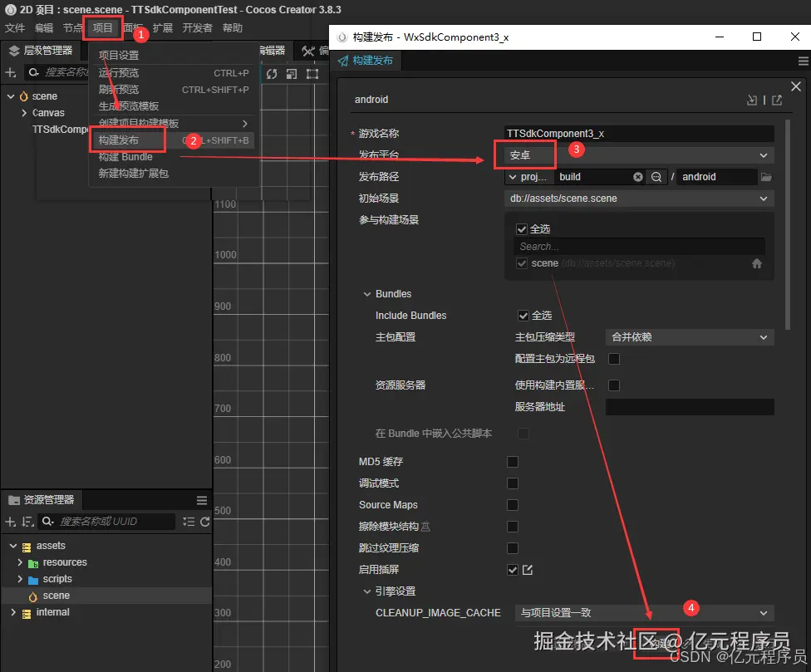Screen dimensions: 811x672
Task: Choose 项目设置 from the dropdown menu
Action: (119, 56)
